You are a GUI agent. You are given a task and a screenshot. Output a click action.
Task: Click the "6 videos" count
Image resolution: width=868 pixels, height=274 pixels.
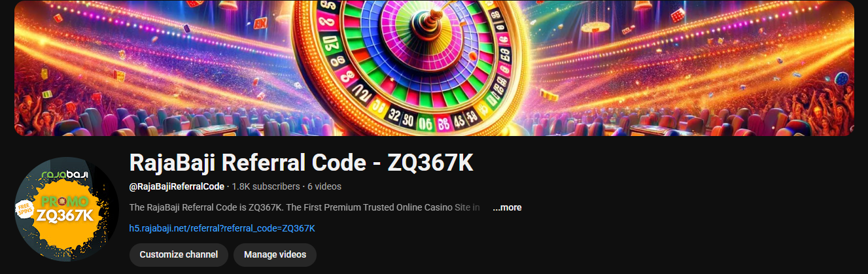click(x=324, y=186)
